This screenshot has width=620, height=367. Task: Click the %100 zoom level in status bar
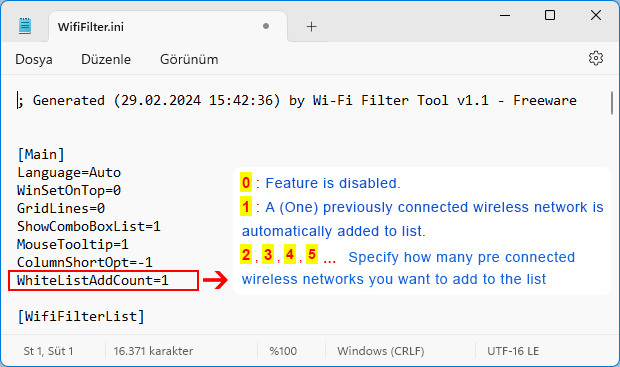283,351
